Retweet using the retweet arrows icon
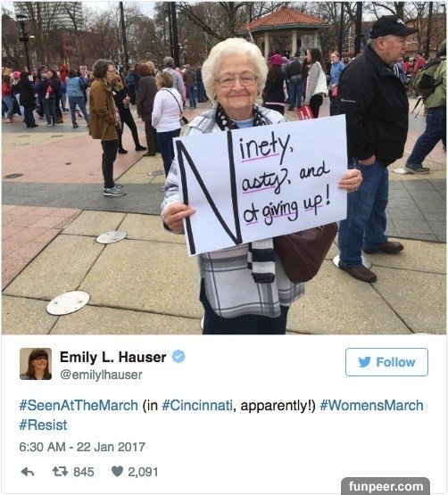Screen dimensions: 448x495 click(x=60, y=472)
